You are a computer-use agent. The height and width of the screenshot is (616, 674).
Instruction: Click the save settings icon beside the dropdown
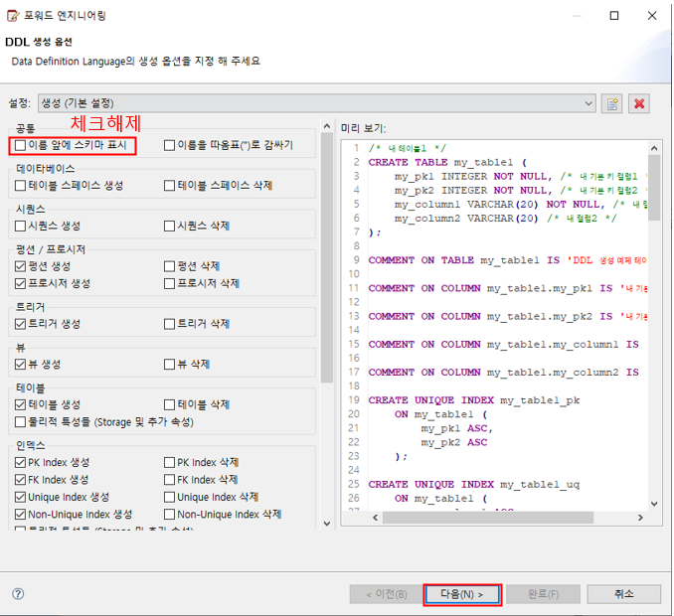(612, 103)
